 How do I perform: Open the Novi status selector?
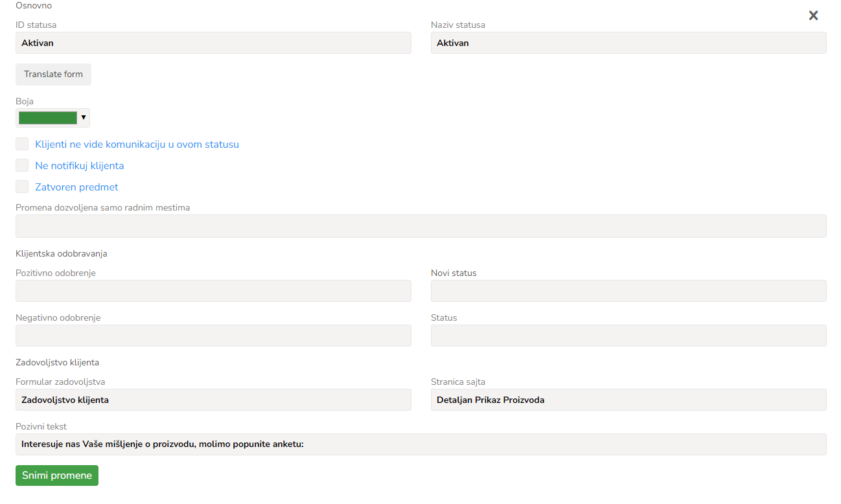coord(628,291)
